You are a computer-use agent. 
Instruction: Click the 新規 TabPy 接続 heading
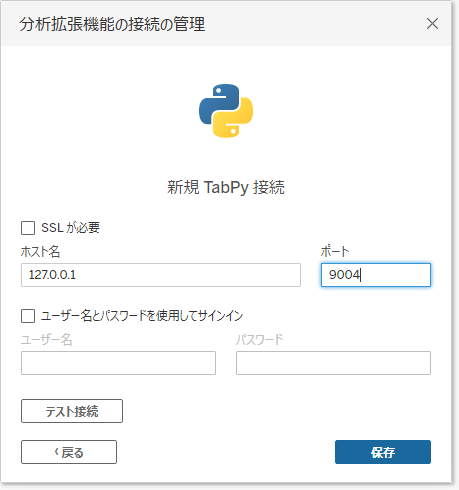226,187
